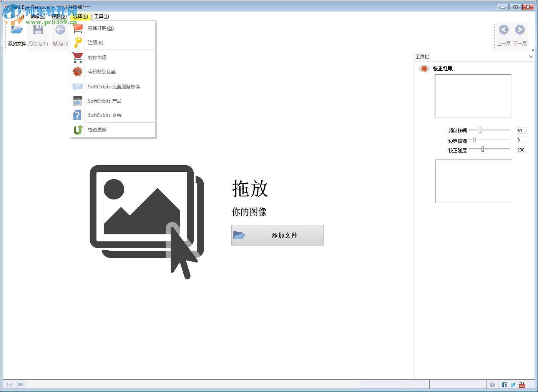Click the yellow key icon next to 注册
This screenshot has width=538, height=392.
tap(77, 43)
